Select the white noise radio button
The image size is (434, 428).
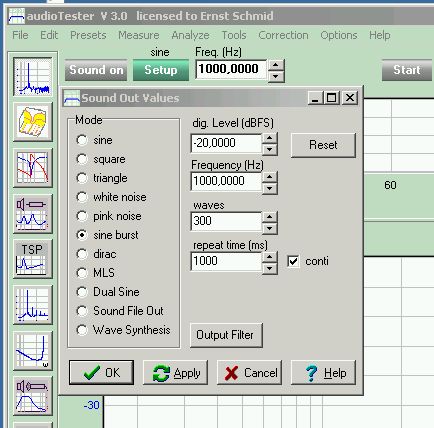coord(82,197)
